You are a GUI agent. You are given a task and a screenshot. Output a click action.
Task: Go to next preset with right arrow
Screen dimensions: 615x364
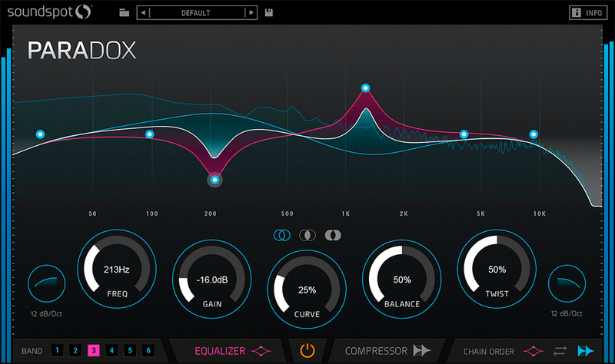coord(251,13)
